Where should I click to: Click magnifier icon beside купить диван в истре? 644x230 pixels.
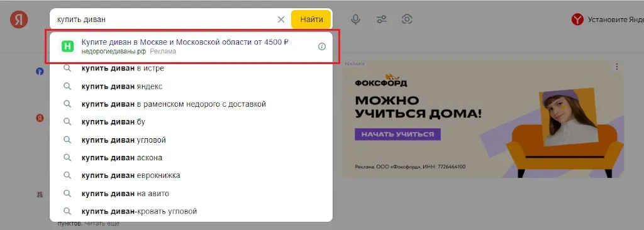coord(67,68)
